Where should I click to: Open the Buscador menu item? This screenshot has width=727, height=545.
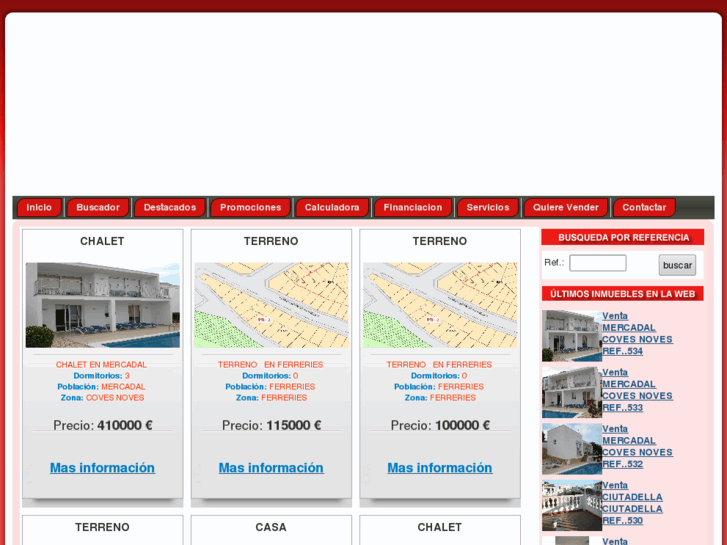98,207
